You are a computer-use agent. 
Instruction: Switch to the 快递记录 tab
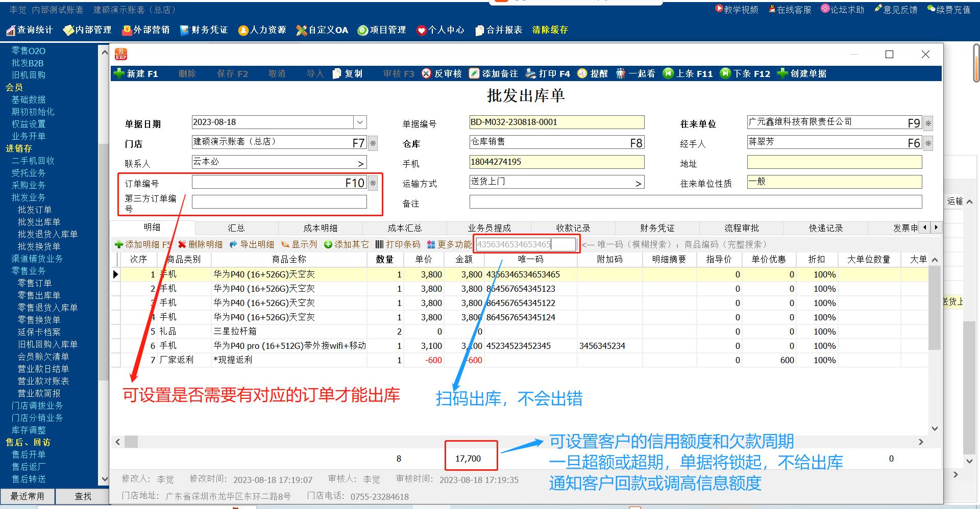(x=826, y=228)
